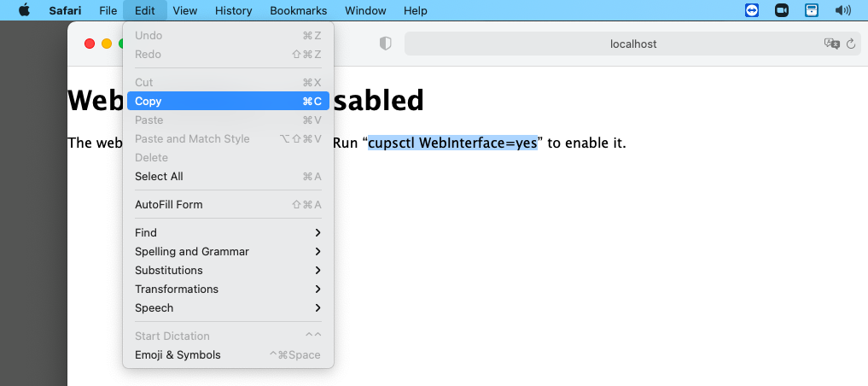
Task: Open the TeamViewer menu bar icon
Action: pos(751,10)
